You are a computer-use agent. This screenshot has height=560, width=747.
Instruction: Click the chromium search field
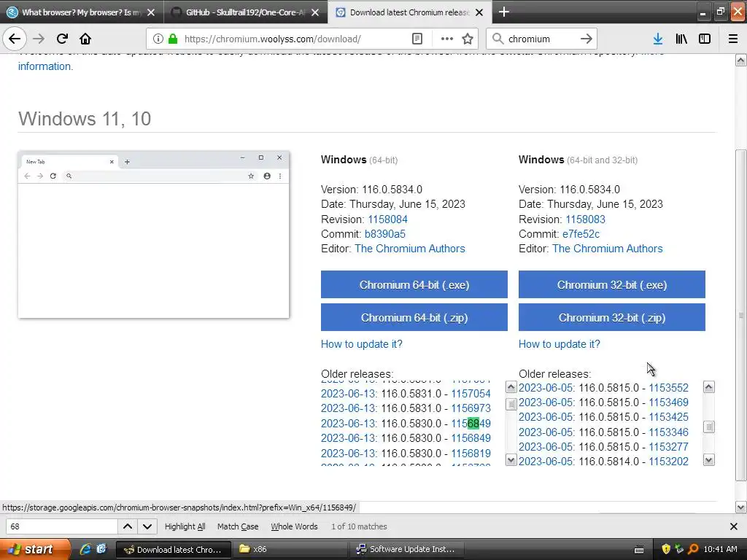pos(541,39)
